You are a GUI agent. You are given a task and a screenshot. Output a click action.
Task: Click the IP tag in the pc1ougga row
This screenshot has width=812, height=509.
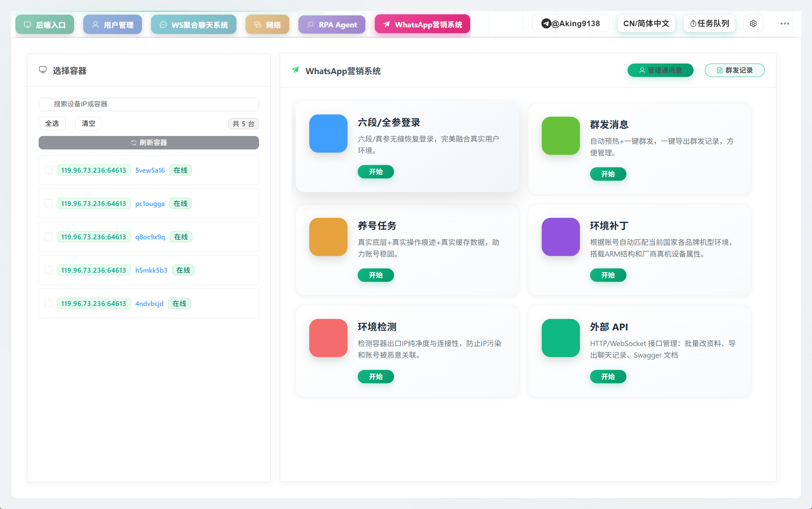tap(94, 203)
